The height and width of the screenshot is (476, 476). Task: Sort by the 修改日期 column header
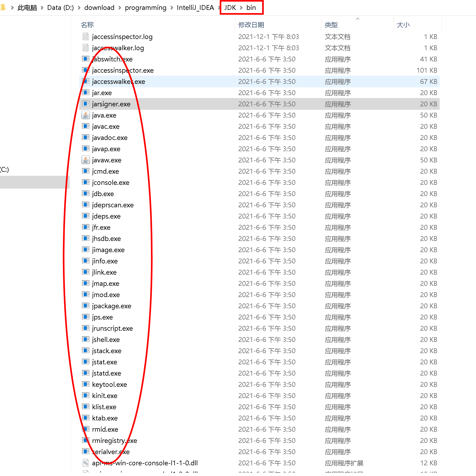[251, 25]
